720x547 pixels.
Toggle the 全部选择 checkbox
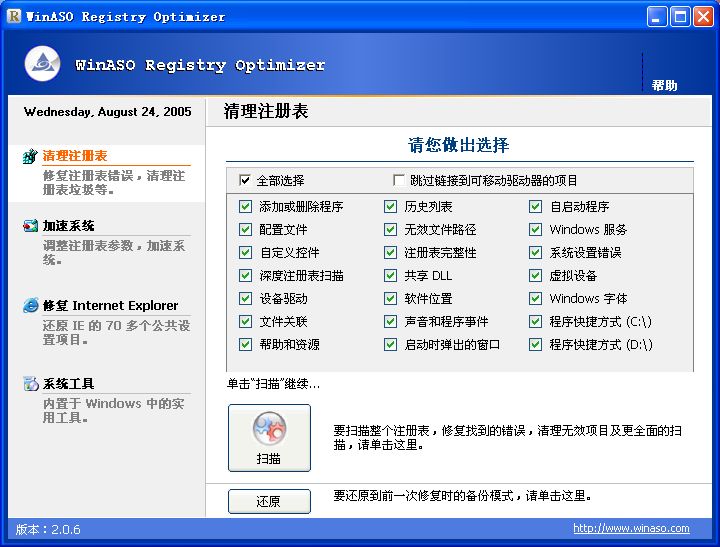[x=245, y=180]
